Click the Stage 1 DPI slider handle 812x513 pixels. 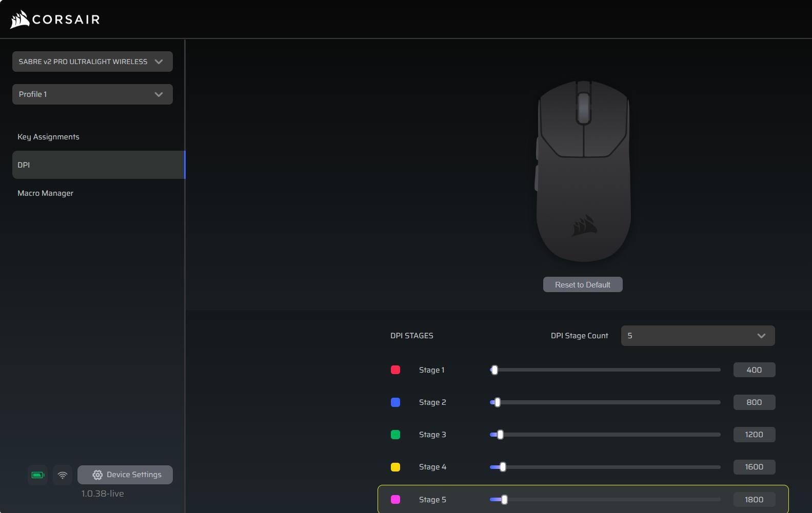pyautogui.click(x=494, y=370)
